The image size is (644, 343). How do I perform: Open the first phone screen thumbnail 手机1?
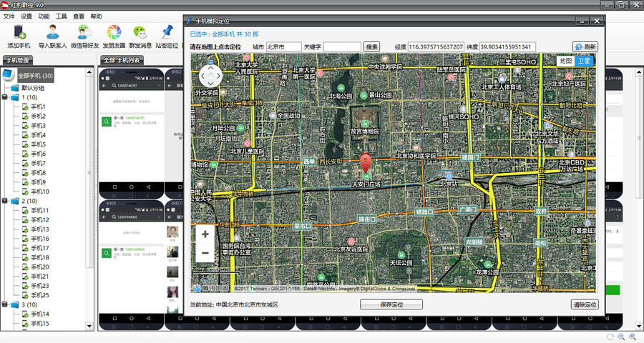pos(131,134)
